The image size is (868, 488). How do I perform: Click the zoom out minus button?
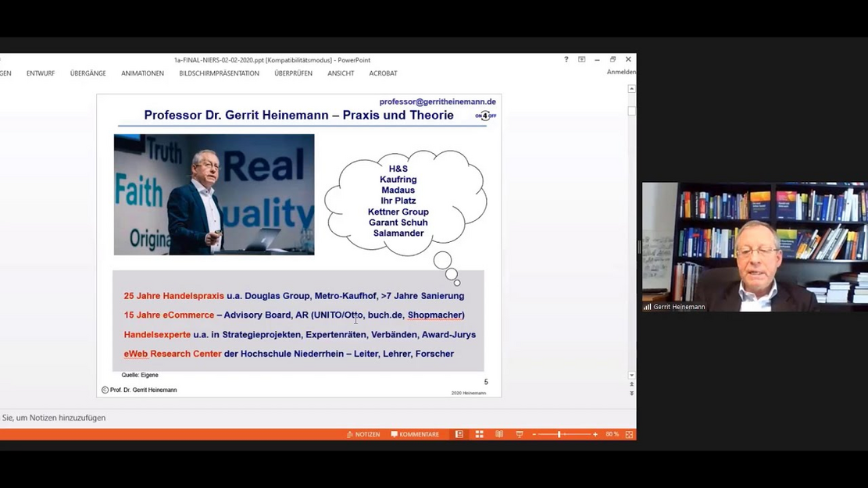pyautogui.click(x=534, y=434)
